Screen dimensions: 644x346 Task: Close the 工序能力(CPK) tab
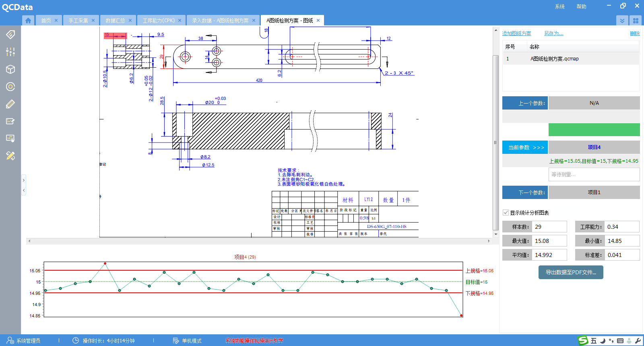[180, 21]
